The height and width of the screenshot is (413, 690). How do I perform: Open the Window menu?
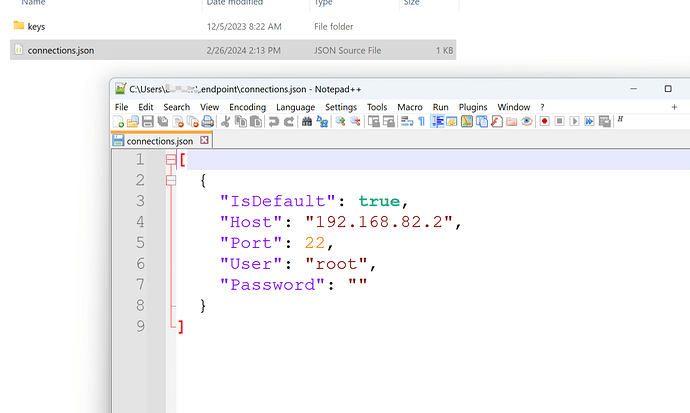(x=514, y=107)
